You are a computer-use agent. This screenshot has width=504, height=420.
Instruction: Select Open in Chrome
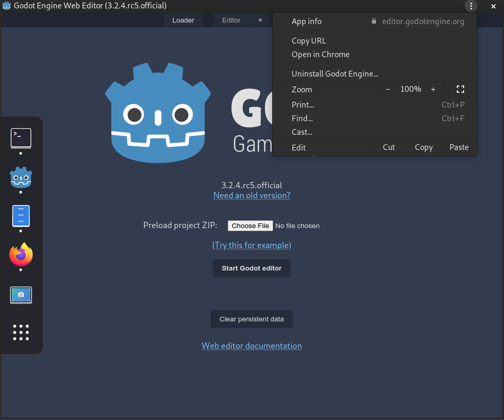click(374, 55)
